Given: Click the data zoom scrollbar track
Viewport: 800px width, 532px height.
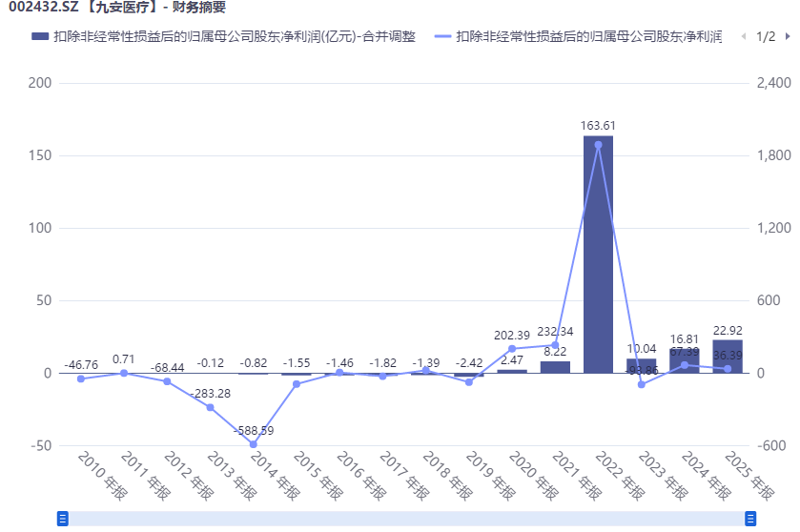Looking at the screenshot, I should click(x=406, y=519).
